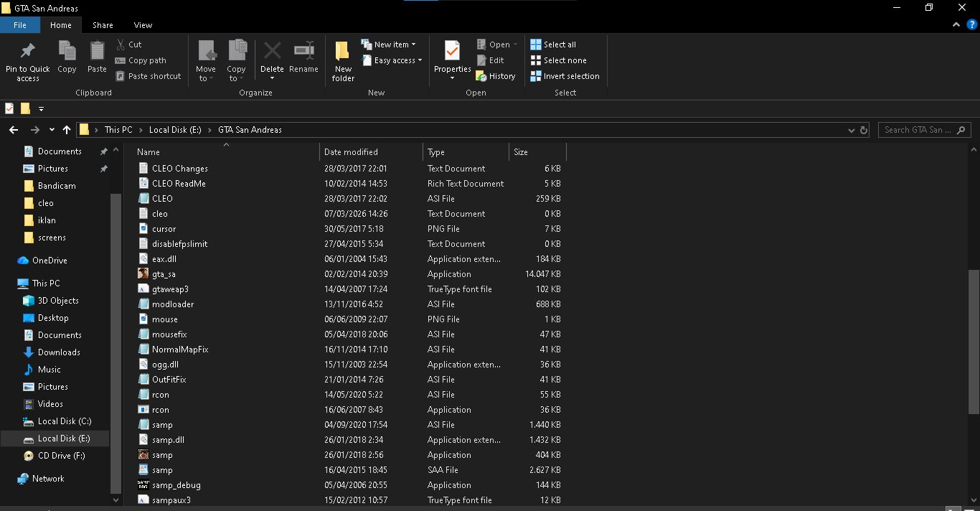Click Copy path in the ribbon
The height and width of the screenshot is (511, 980).
tap(141, 60)
